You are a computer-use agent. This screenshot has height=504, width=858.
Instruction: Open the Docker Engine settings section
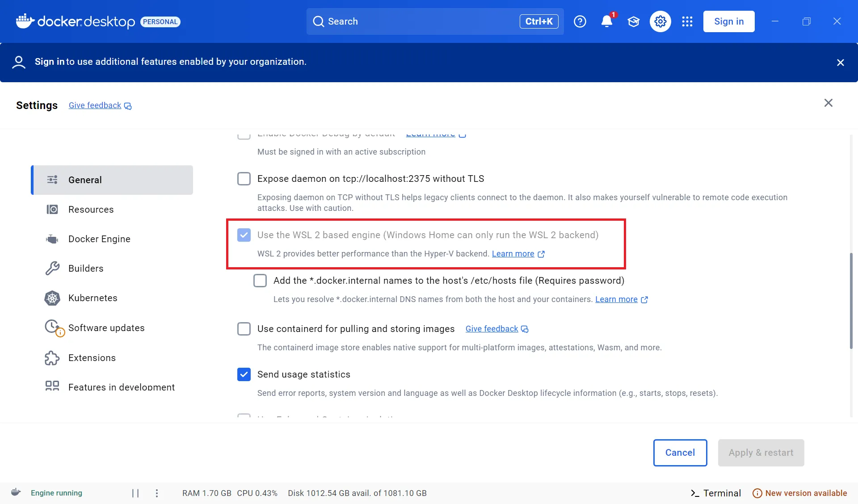(99, 239)
